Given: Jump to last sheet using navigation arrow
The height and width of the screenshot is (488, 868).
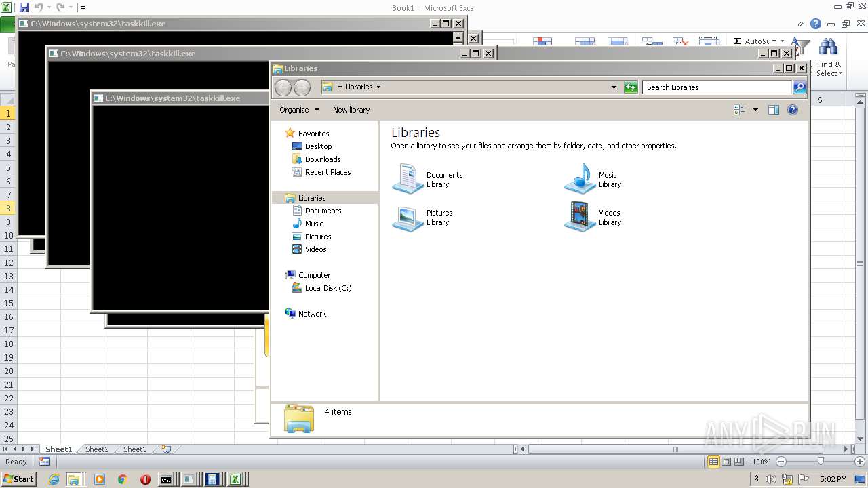Looking at the screenshot, I should (33, 449).
